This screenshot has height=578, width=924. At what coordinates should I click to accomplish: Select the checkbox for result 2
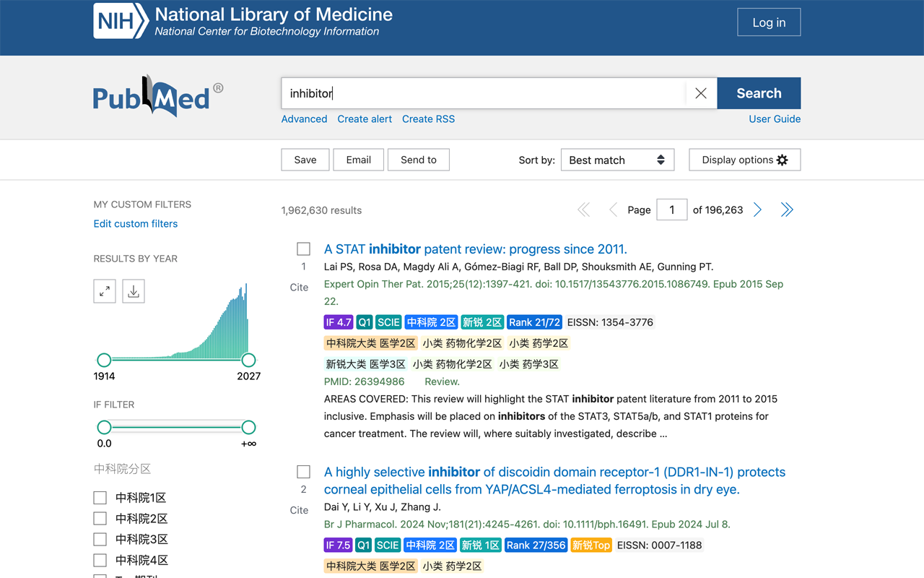click(304, 472)
